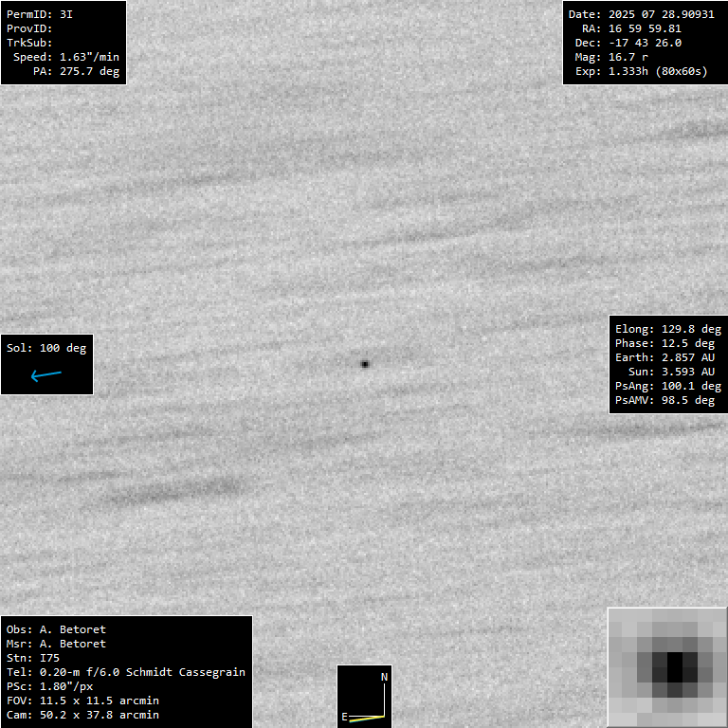The image size is (728, 728).
Task: Click the 'Cam: 50.2 x 37.8 arcmin' line
Action: [x=82, y=715]
